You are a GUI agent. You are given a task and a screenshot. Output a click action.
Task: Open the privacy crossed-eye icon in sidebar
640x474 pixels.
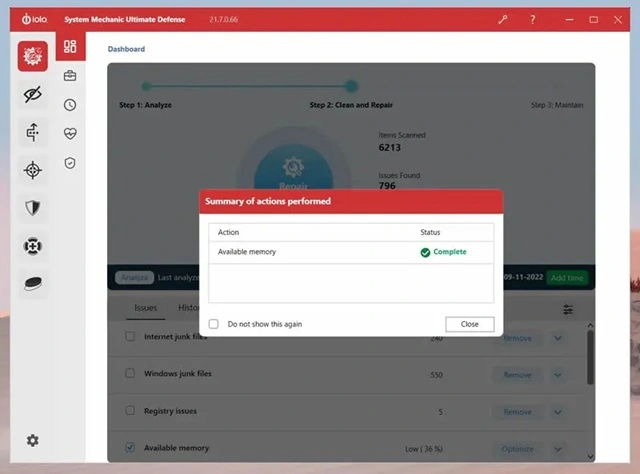(x=33, y=94)
